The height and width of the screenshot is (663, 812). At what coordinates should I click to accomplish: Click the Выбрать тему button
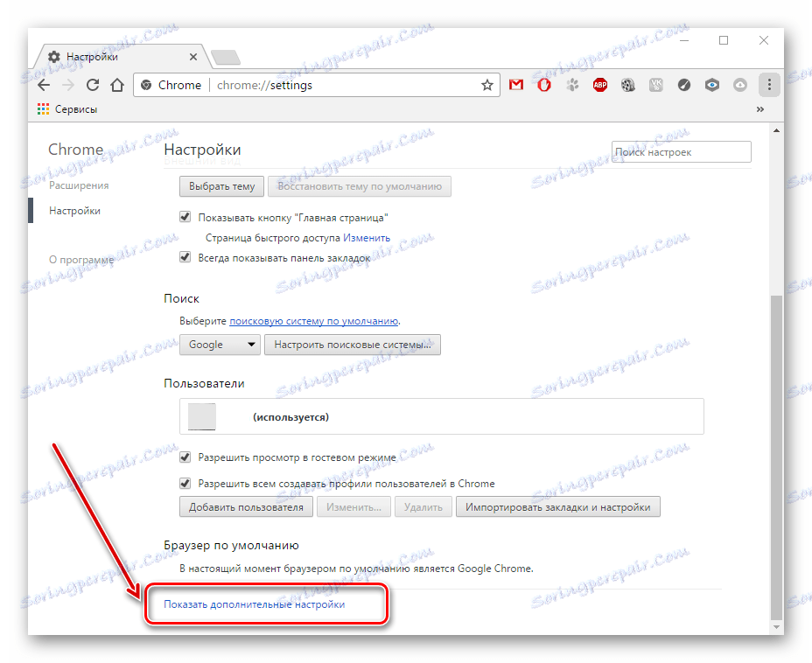coord(221,186)
